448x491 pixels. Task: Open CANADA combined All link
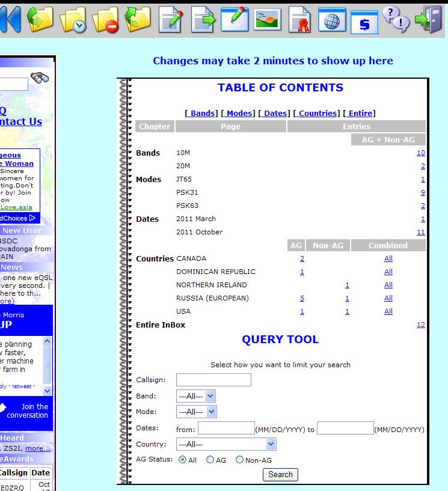point(388,258)
